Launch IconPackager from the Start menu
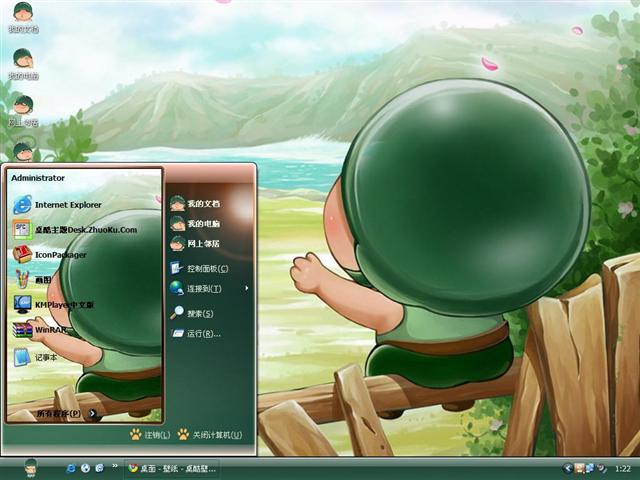This screenshot has width=640, height=480. (49, 255)
